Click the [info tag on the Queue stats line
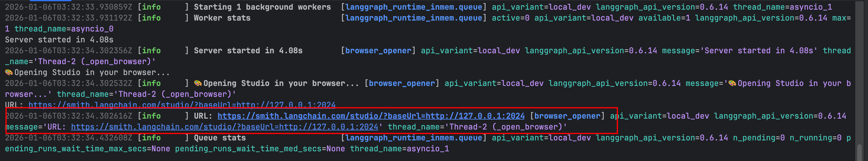868x161 pixels. pyautogui.click(x=149, y=138)
